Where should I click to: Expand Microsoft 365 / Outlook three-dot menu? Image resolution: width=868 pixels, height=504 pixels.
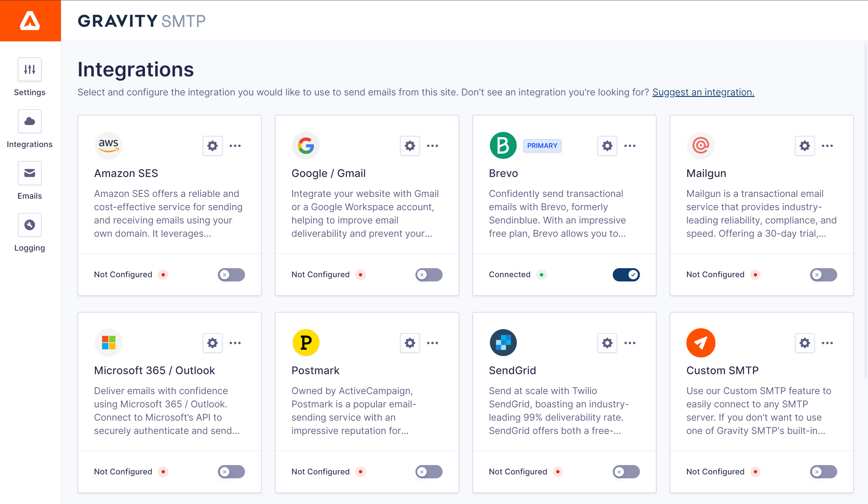coord(235,343)
